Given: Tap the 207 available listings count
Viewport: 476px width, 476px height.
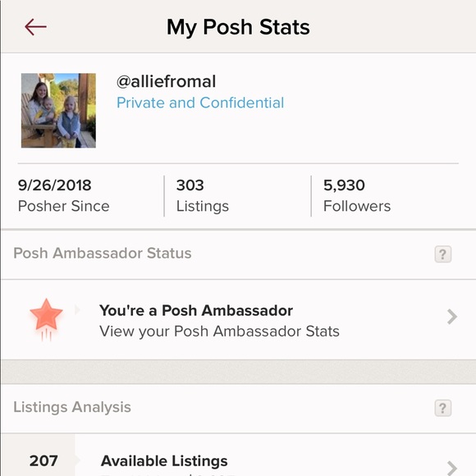Looking at the screenshot, I should click(x=43, y=461).
